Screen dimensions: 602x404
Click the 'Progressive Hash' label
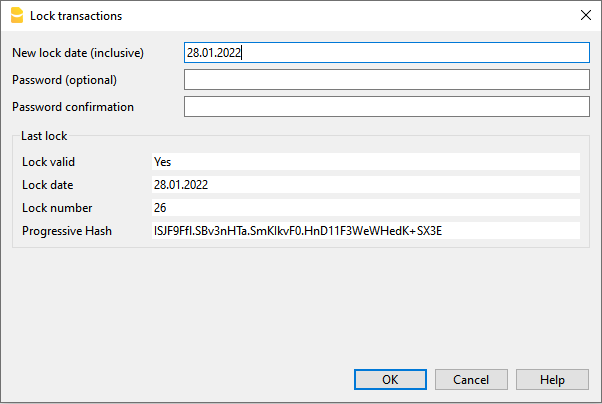pos(68,231)
